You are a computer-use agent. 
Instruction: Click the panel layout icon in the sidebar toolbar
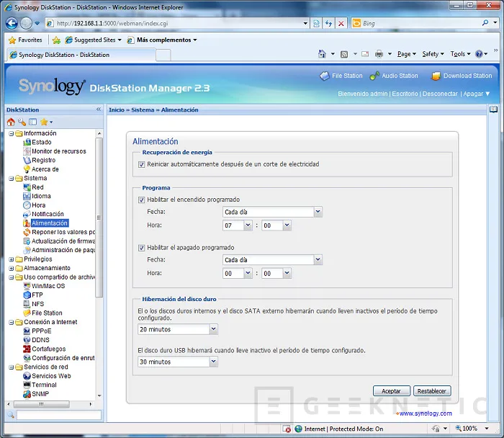[x=33, y=122]
